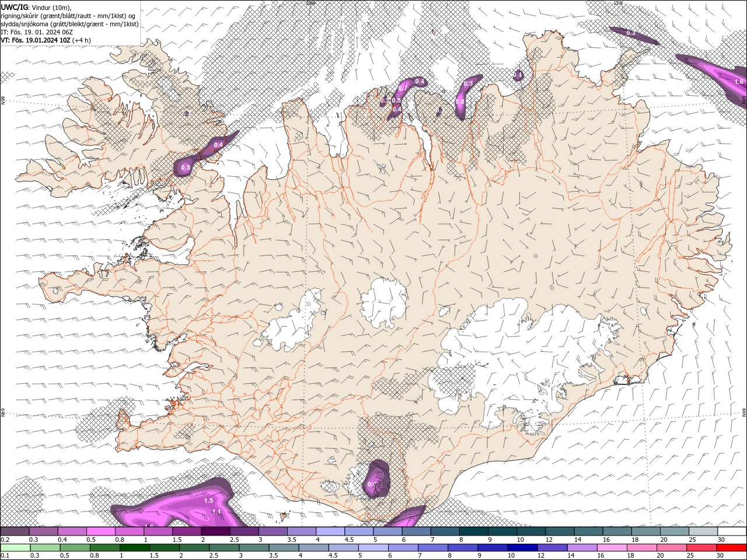Image resolution: width=747 pixels, height=560 pixels.
Task: Pick the bright red 30 swatch ending the lower legend
Action: (x=731, y=548)
